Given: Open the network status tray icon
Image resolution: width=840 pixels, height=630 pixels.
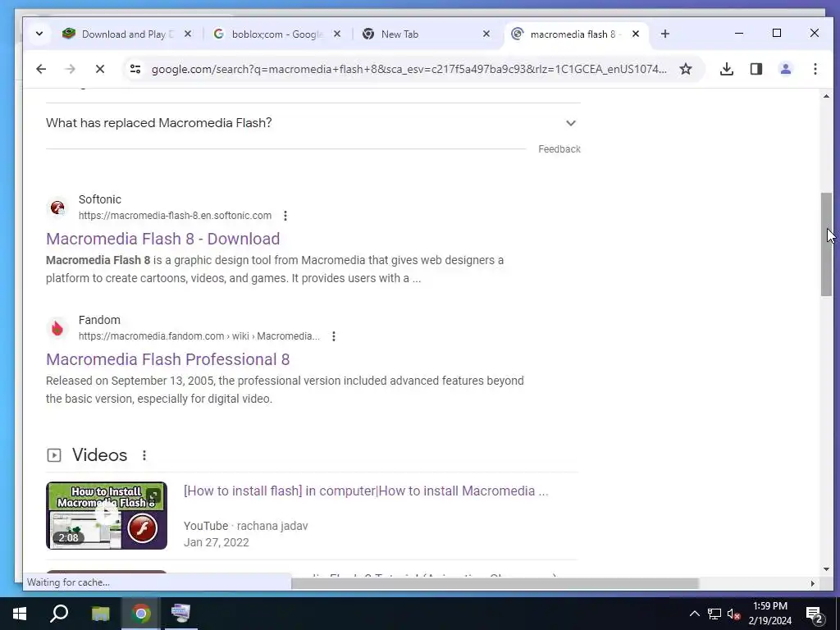Looking at the screenshot, I should pos(714,614).
